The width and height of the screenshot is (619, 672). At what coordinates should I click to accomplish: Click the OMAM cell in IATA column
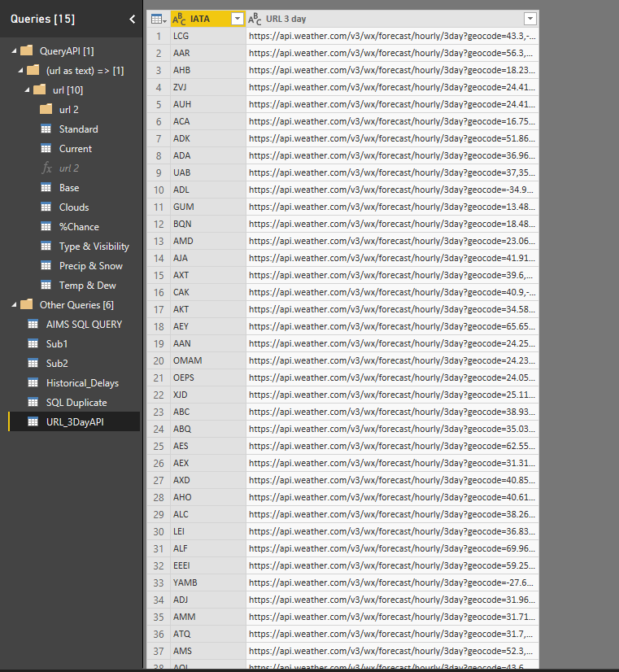pos(208,361)
